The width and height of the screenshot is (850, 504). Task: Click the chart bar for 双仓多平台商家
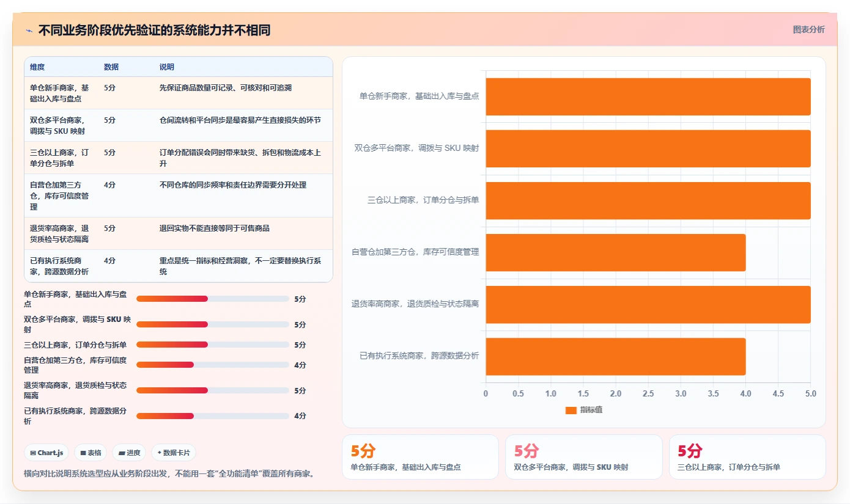tap(648, 148)
